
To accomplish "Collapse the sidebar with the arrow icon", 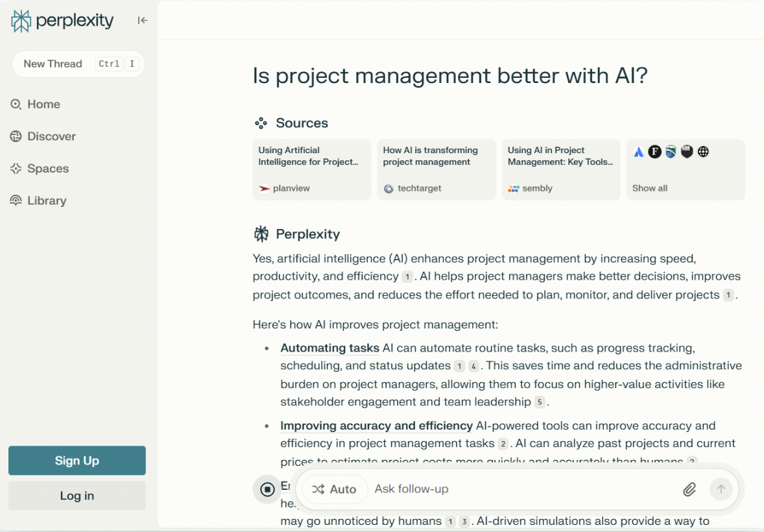I will tap(142, 21).
